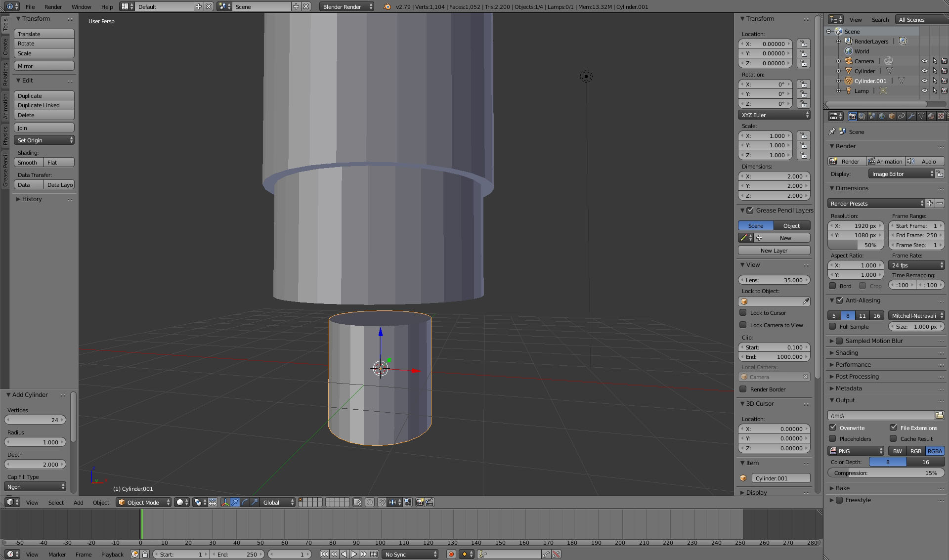The image size is (949, 560).
Task: Enable the Render Border checkbox
Action: point(743,389)
